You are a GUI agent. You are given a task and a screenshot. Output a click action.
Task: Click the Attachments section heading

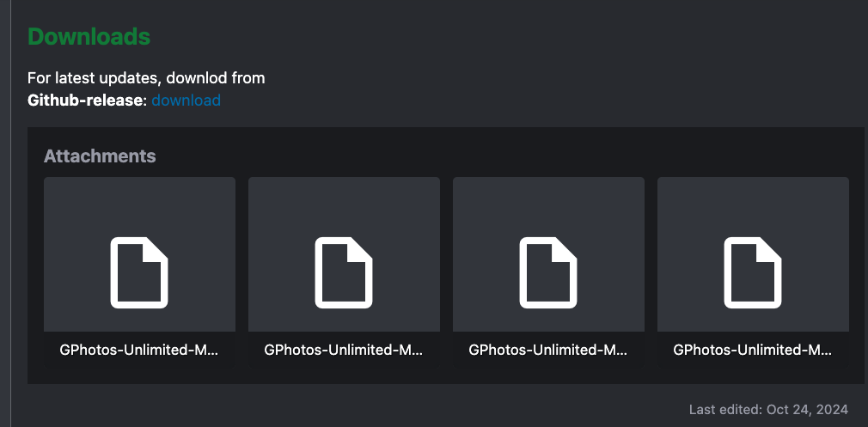coord(100,156)
